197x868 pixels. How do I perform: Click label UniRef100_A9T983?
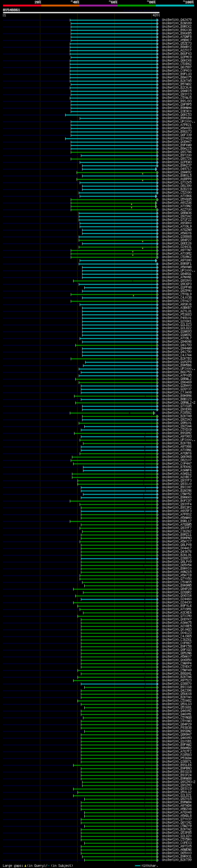point(176,436)
